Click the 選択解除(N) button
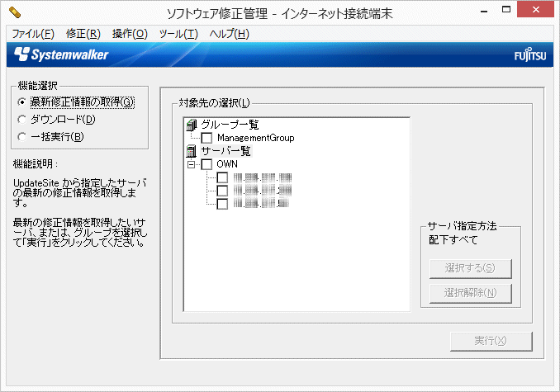560x392 pixels. coord(470,293)
